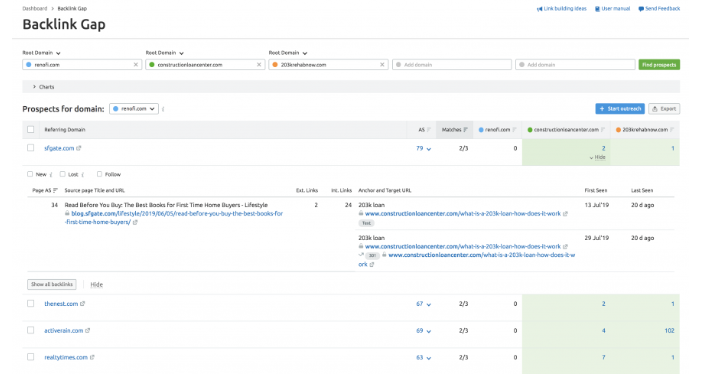Image resolution: width=728 pixels, height=380 pixels.
Task: Check the New backlinks filter checkbox
Action: tap(30, 174)
